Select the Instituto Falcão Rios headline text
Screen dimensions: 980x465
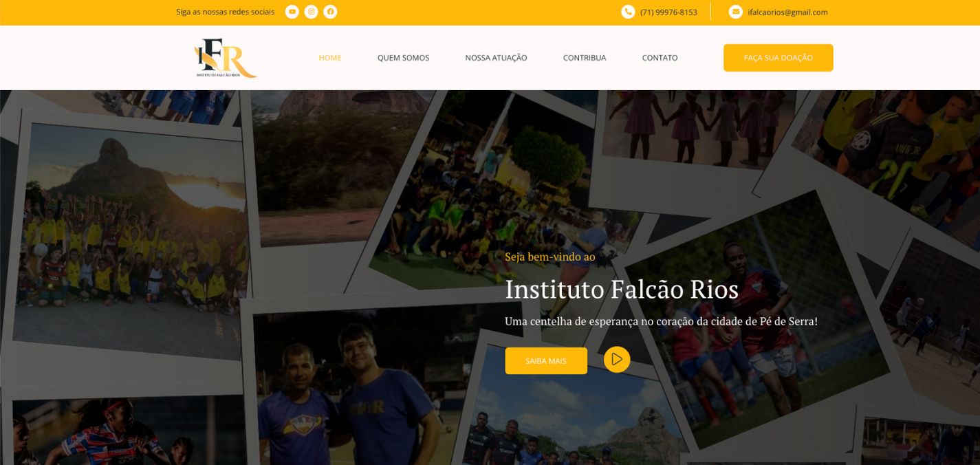click(622, 289)
